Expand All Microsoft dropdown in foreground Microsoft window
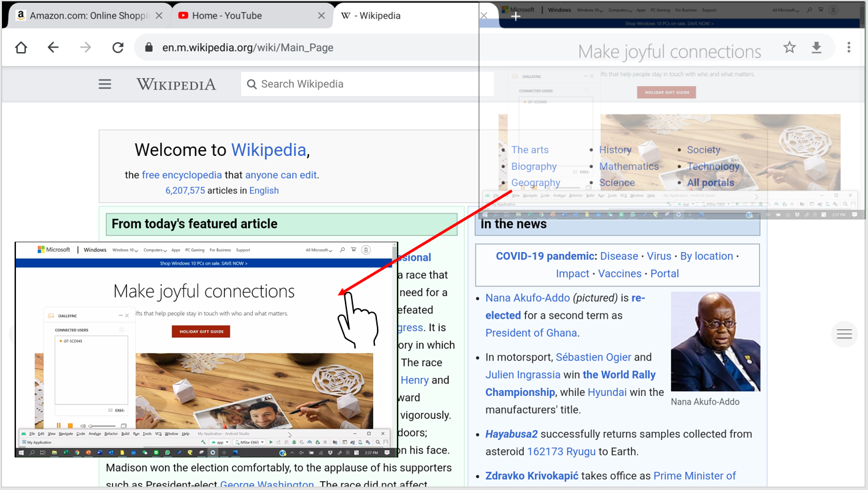 pyautogui.click(x=319, y=250)
